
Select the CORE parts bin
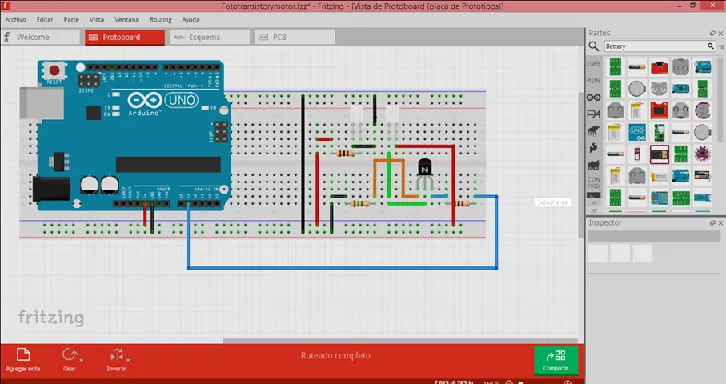594,64
